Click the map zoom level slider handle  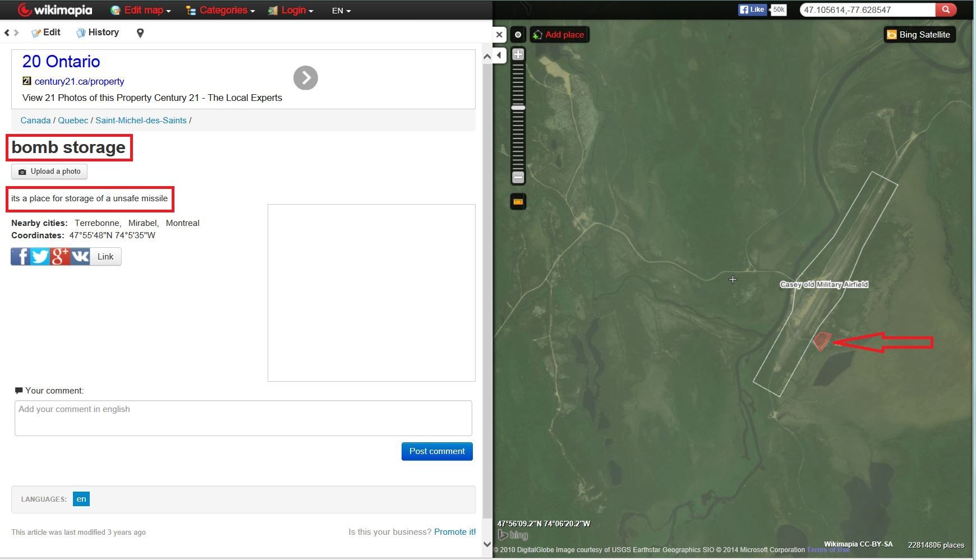coord(518,107)
